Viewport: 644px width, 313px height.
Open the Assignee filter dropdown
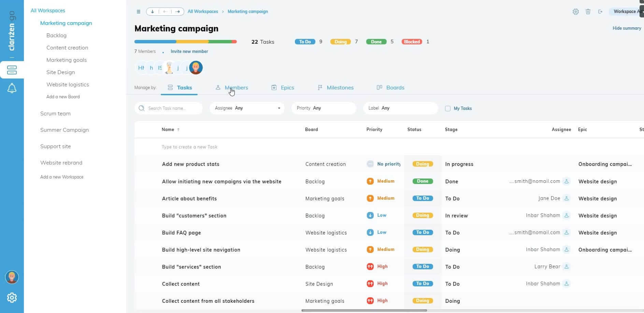247,108
